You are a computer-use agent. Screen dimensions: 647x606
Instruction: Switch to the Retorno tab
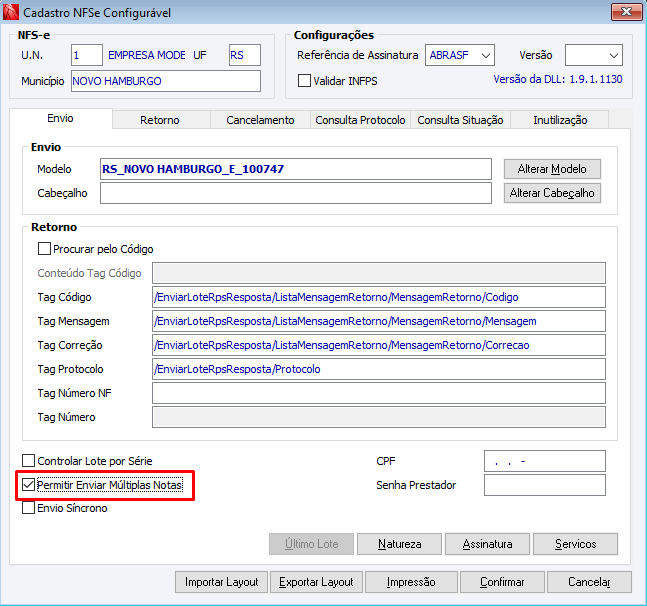coord(160,120)
